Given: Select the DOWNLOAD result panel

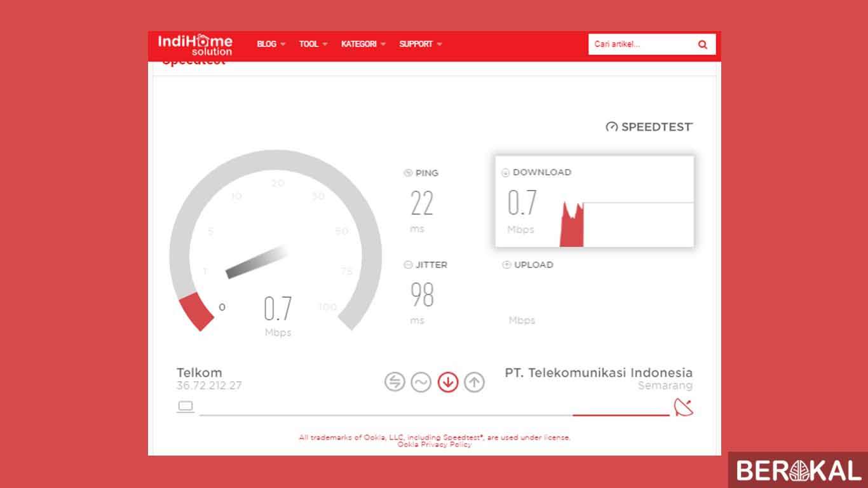Looking at the screenshot, I should pos(595,201).
